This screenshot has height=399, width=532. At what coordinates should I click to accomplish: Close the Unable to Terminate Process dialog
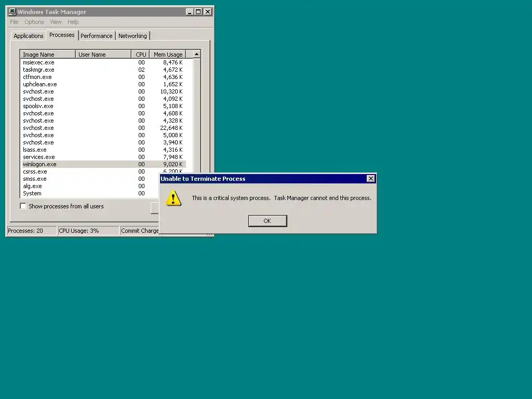point(371,179)
